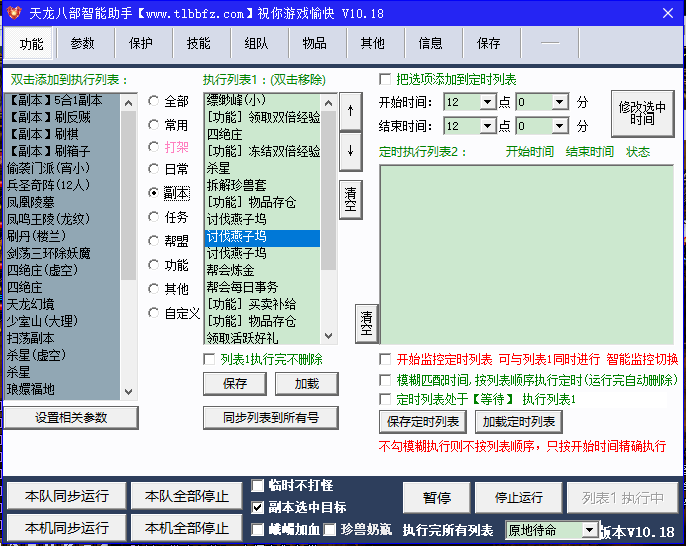Click 本队全部停止 button
The width and height of the screenshot is (686, 546).
tap(186, 496)
